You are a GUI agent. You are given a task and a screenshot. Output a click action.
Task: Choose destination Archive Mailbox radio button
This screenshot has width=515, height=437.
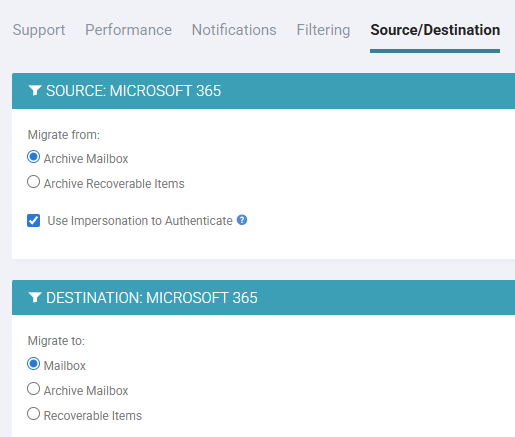(33, 389)
